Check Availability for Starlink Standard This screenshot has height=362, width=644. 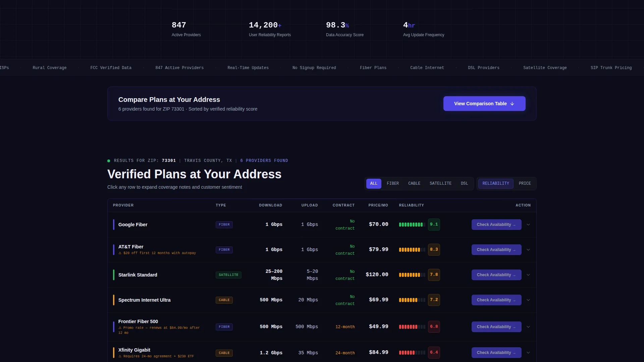click(496, 275)
